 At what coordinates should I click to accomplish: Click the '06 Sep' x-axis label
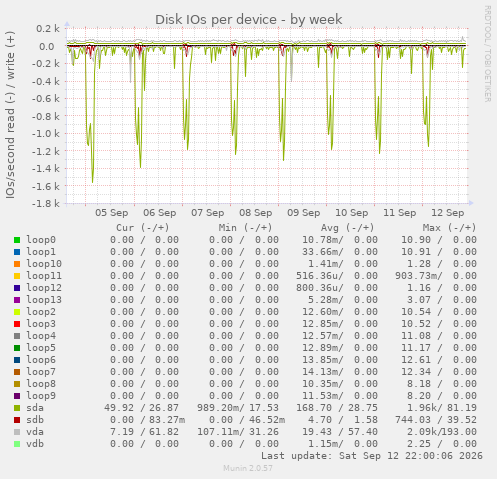160,213
